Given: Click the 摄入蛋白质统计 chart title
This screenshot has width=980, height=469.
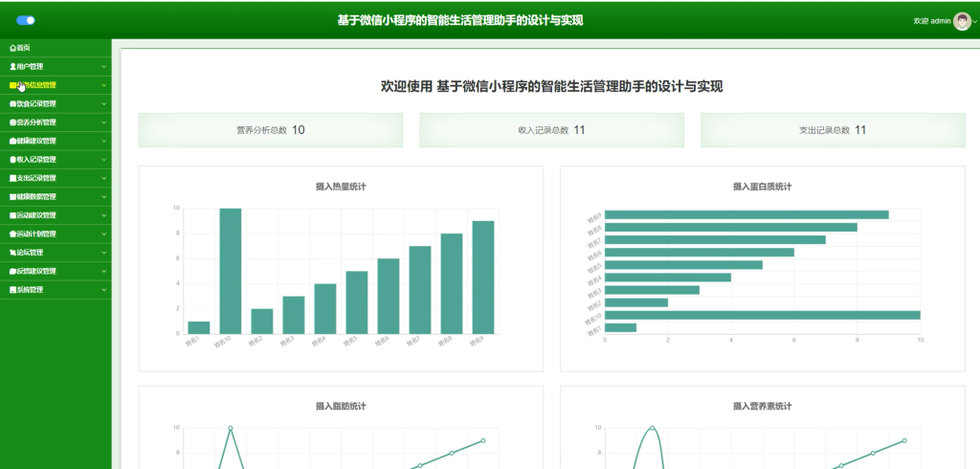Looking at the screenshot, I should coord(763,187).
